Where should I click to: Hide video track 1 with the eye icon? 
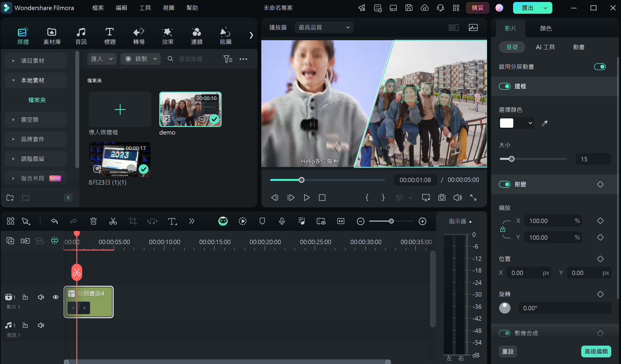click(x=56, y=297)
